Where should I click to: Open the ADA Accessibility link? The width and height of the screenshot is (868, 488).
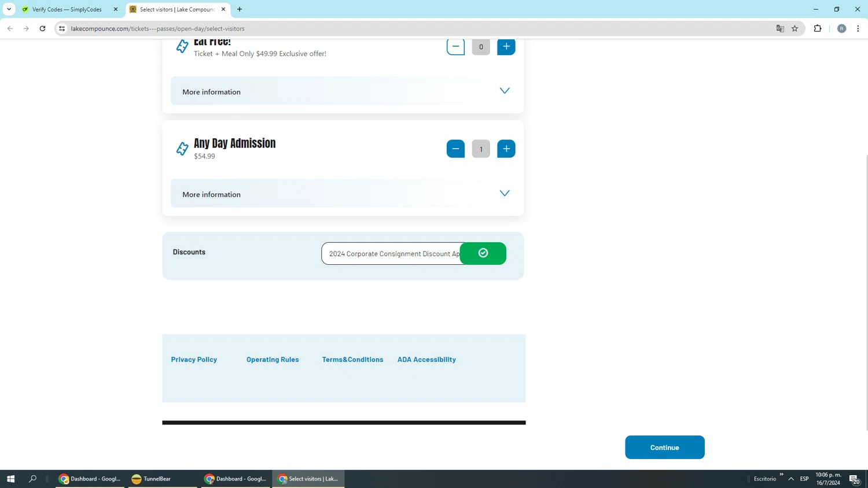pos(426,359)
